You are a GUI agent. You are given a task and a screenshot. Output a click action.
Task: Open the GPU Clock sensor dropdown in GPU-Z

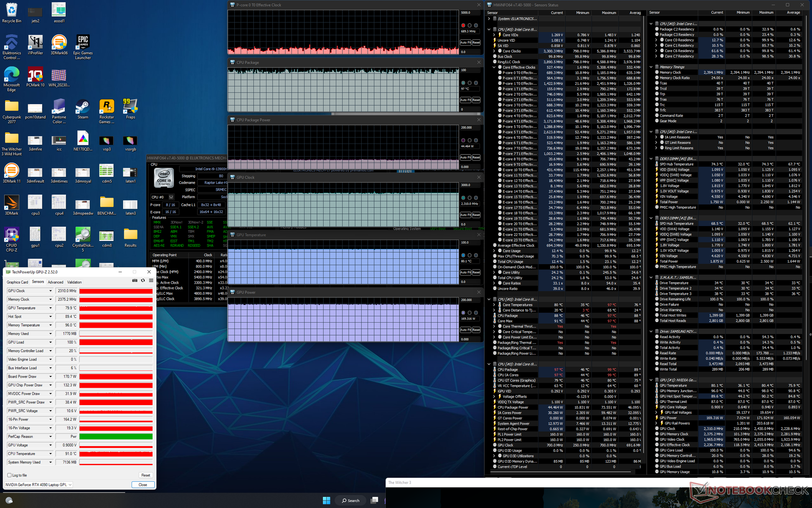[x=51, y=291]
